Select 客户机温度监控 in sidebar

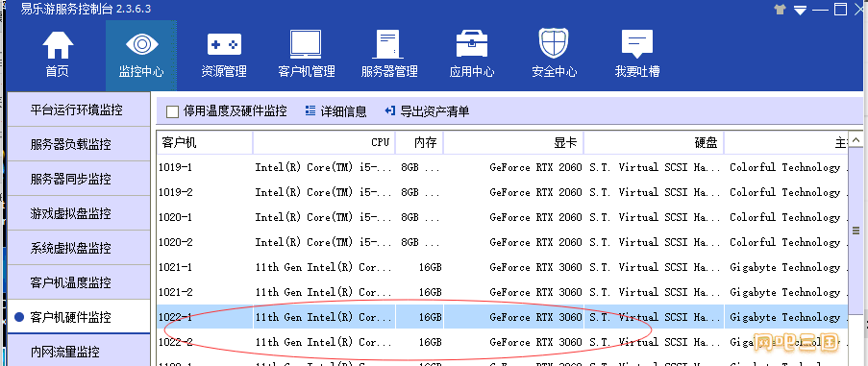(79, 282)
